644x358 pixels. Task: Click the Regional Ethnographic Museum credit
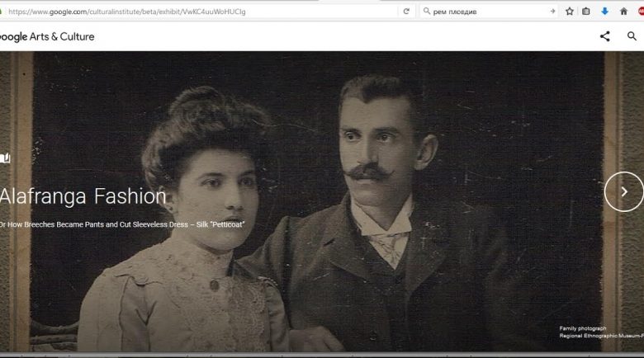[x=600, y=336]
